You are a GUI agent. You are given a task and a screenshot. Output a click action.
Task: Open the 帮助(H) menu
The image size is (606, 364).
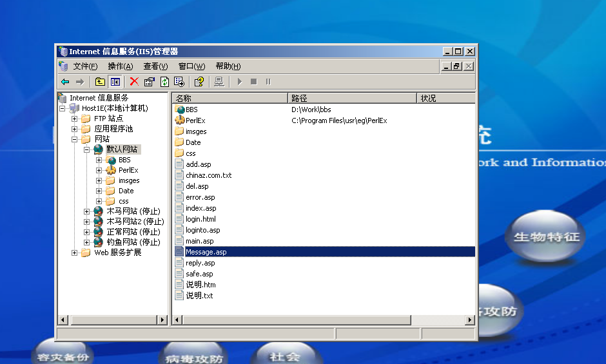(228, 66)
